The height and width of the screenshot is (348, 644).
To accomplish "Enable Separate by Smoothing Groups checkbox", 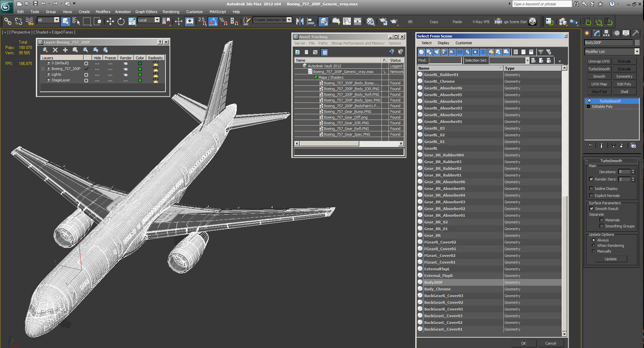I will (x=602, y=226).
